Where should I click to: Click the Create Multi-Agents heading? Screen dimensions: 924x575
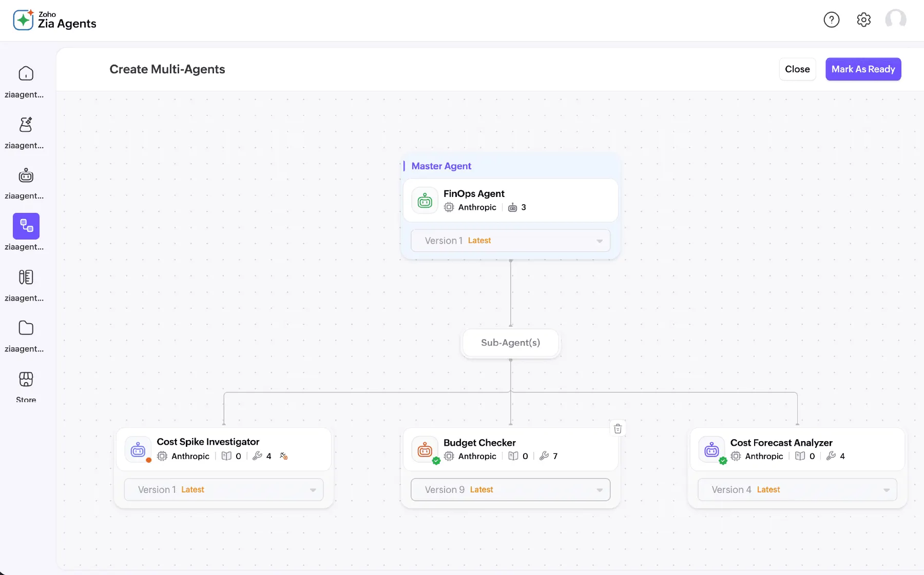click(x=167, y=69)
